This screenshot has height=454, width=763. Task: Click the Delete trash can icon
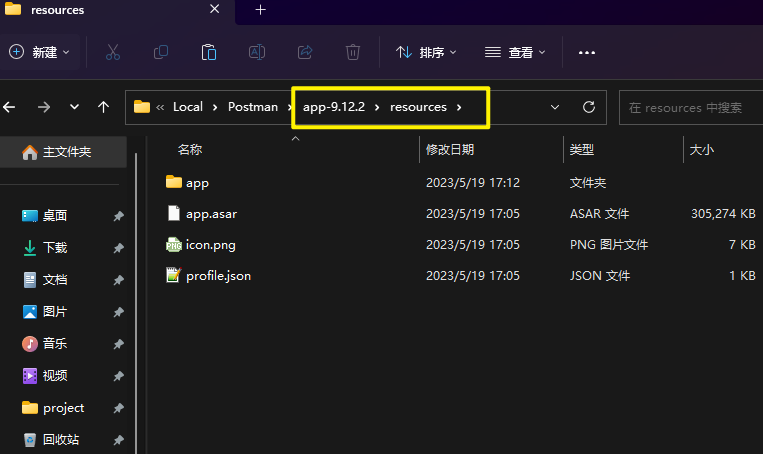(x=353, y=52)
